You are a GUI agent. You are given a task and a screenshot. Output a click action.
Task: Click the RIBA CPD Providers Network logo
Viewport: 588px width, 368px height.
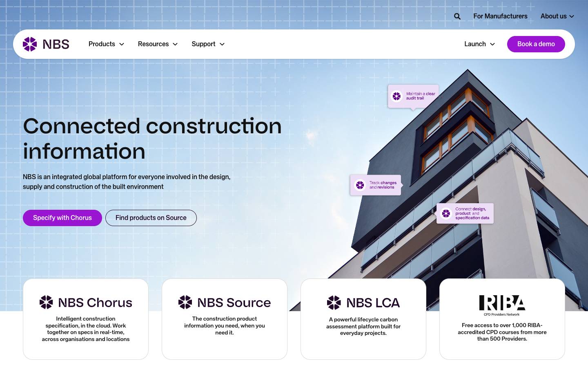tap(502, 305)
